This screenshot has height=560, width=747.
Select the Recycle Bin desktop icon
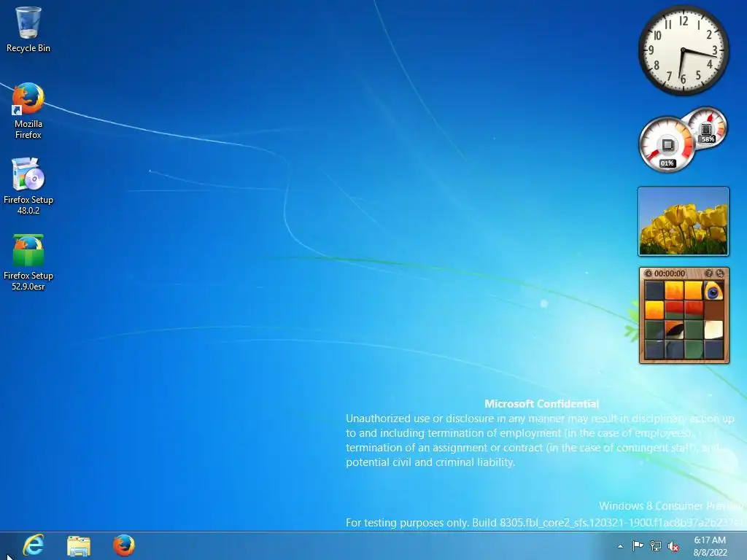[x=28, y=29]
